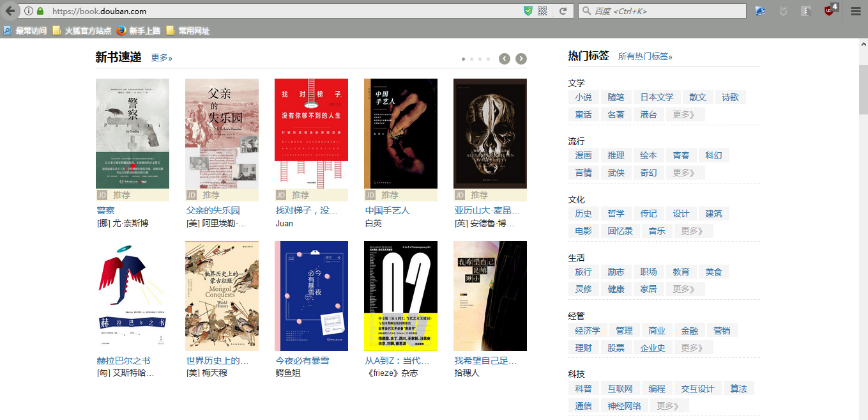Image resolution: width=868 pixels, height=420 pixels.
Task: Open the 常用网址 bookmark folder
Action: coord(188,31)
